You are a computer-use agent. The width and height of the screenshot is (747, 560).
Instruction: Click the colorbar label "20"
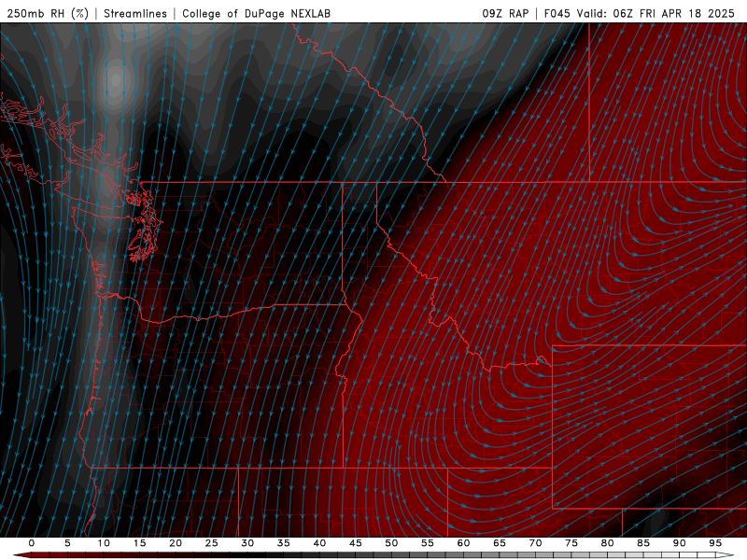tap(176, 543)
